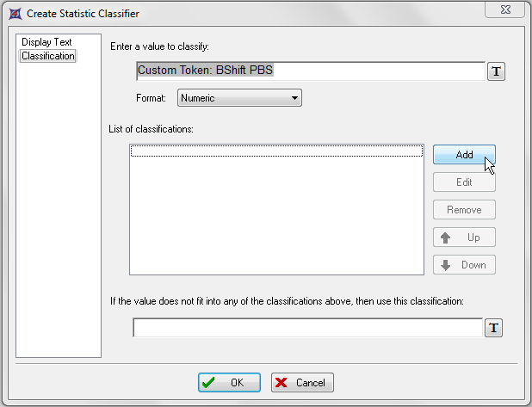Click the Remove button

[x=464, y=210]
